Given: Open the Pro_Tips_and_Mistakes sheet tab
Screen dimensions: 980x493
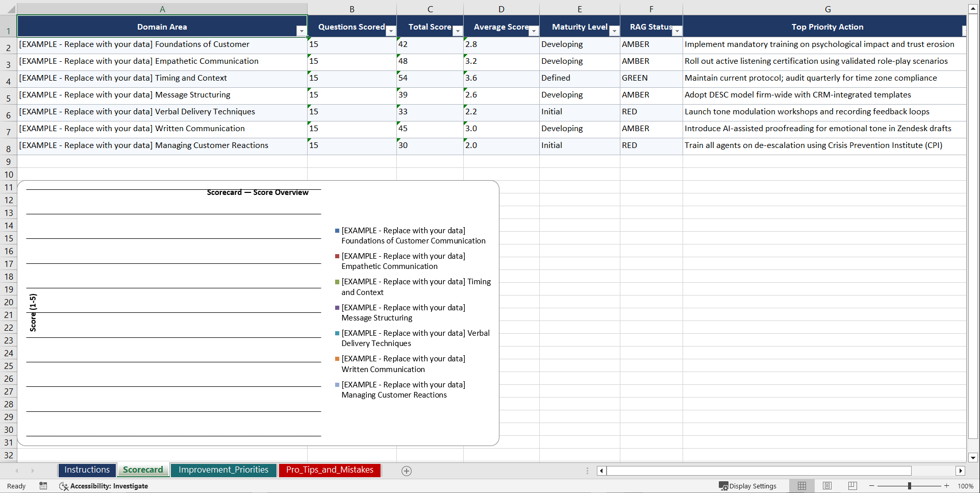Looking at the screenshot, I should pos(330,470).
